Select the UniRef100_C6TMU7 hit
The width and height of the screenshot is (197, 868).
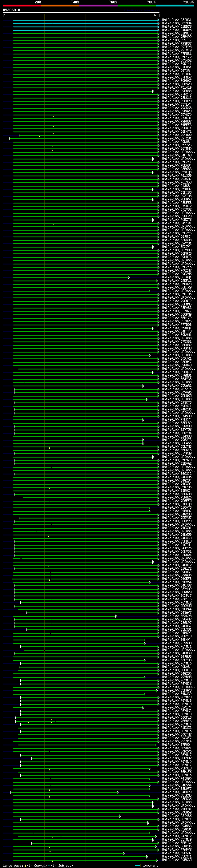tap(176, 74)
